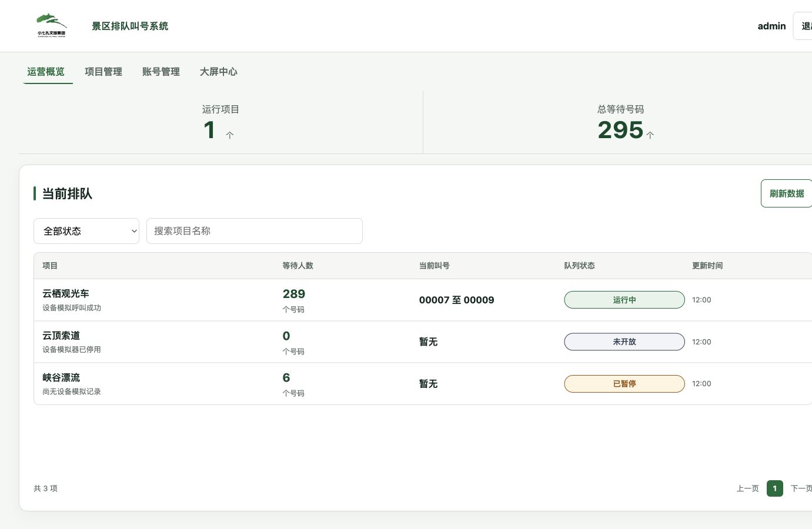Click the 12:00 update time for 云栖观光车
Screen dimensions: 812x529
701,300
